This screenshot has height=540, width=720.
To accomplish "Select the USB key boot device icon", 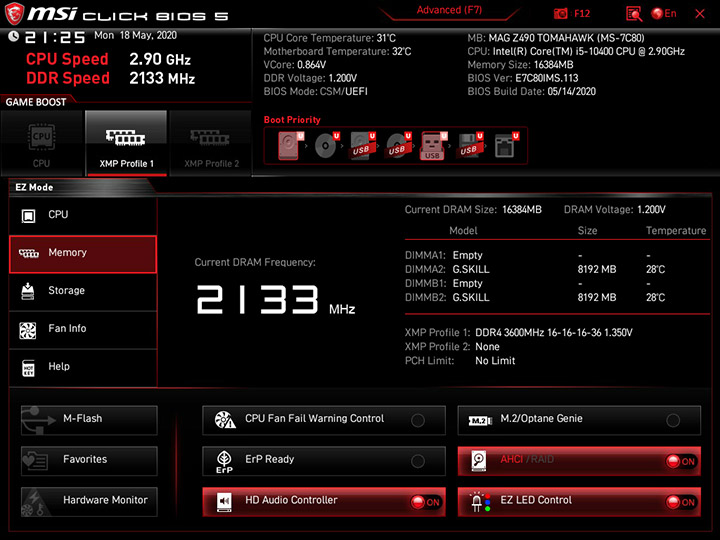I will (433, 146).
